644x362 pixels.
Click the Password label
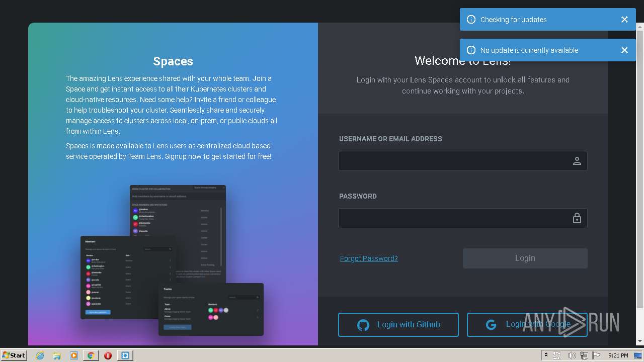(358, 196)
